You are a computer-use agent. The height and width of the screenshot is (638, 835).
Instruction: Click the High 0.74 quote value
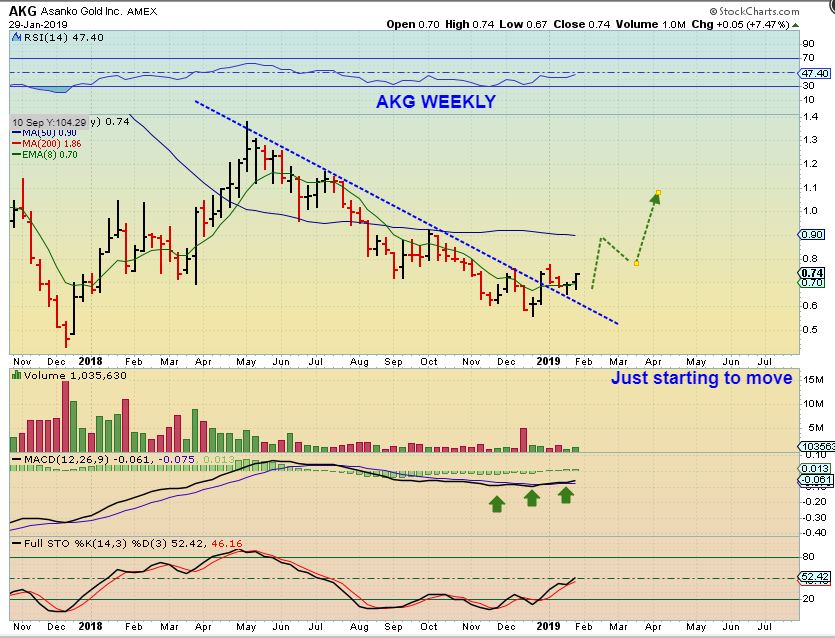pyautogui.click(x=469, y=24)
